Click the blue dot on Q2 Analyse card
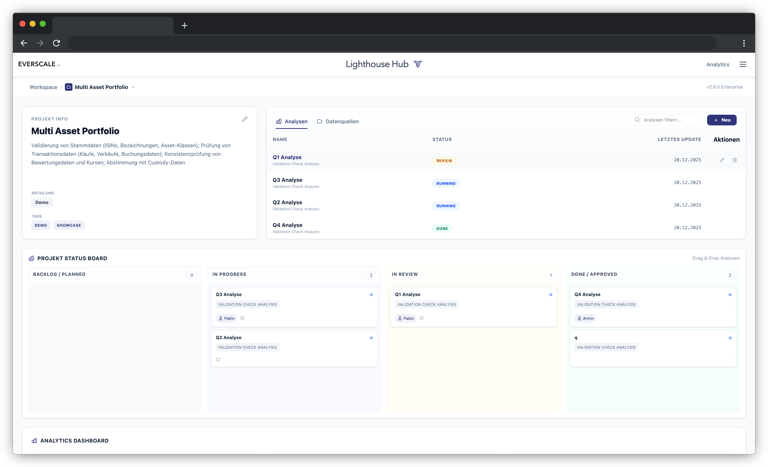Screen dimensions: 768x467 [371, 338]
